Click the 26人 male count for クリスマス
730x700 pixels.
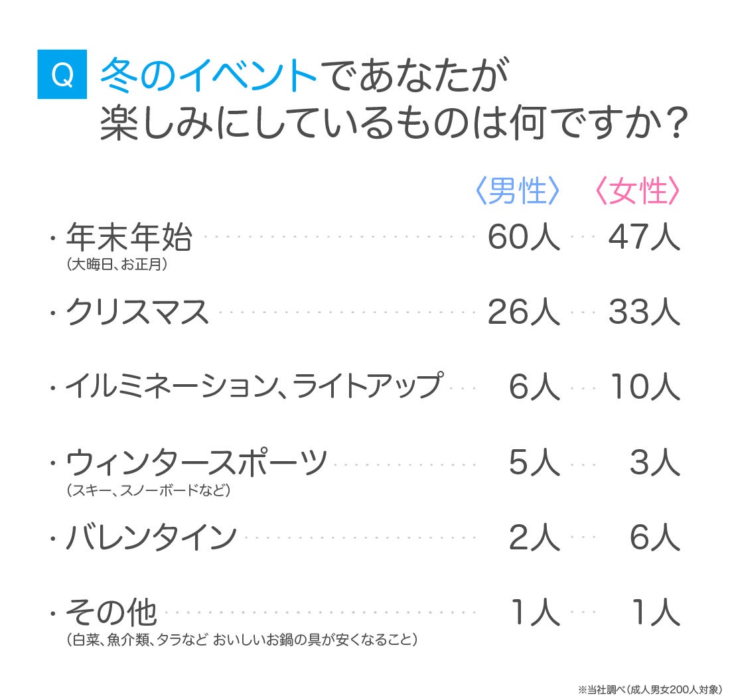(524, 312)
